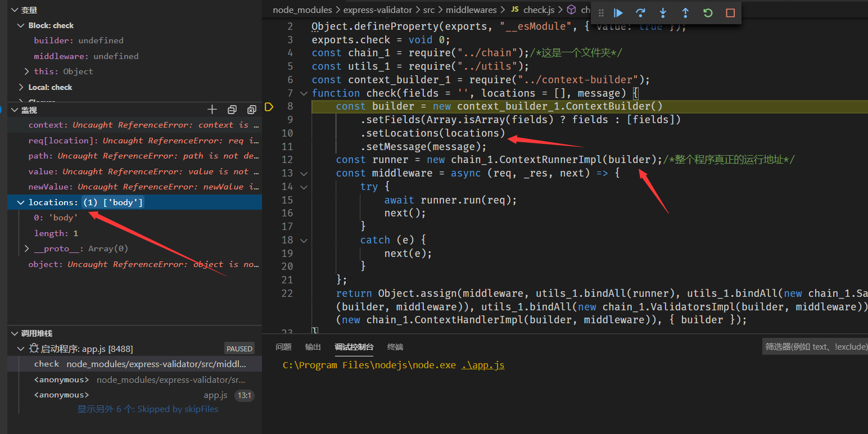
Task: Click the Step Out arrow icon
Action: pyautogui.click(x=685, y=13)
